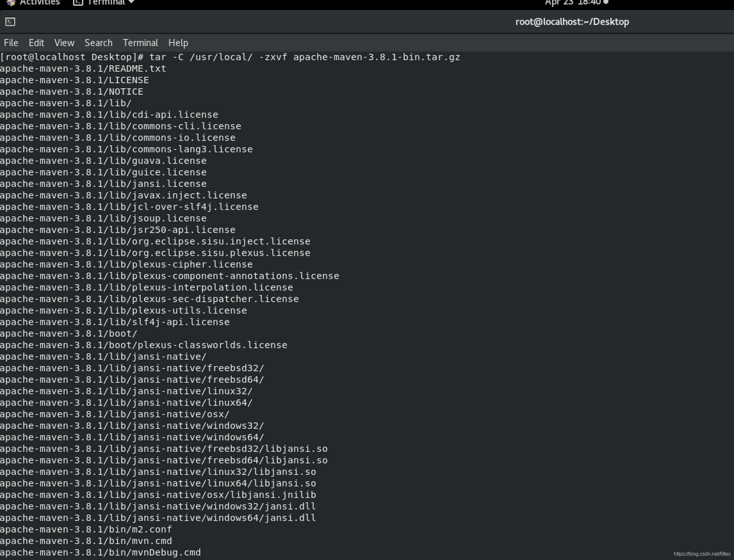Click the plexus-utils.license line
Screen dimensions: 734x560
123,310
